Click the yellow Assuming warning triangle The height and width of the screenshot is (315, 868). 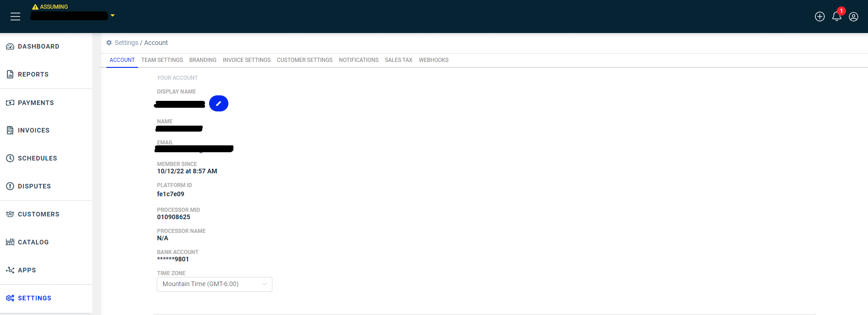point(35,7)
